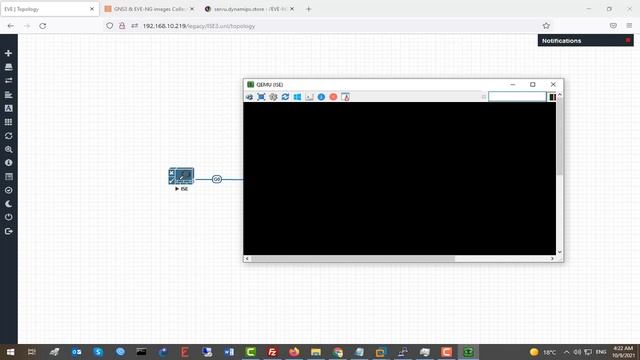Select the ISE node on the topology
This screenshot has width=640, height=360.
point(181,176)
